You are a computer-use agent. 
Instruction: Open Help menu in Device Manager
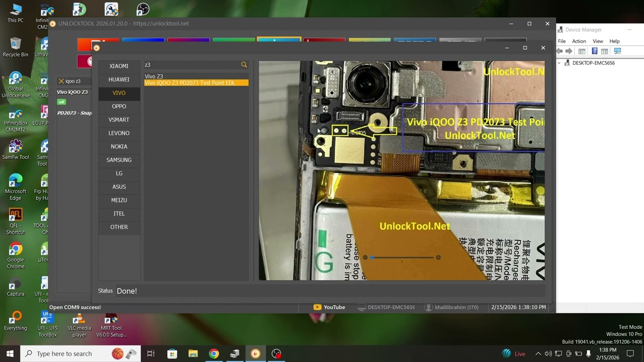(614, 41)
